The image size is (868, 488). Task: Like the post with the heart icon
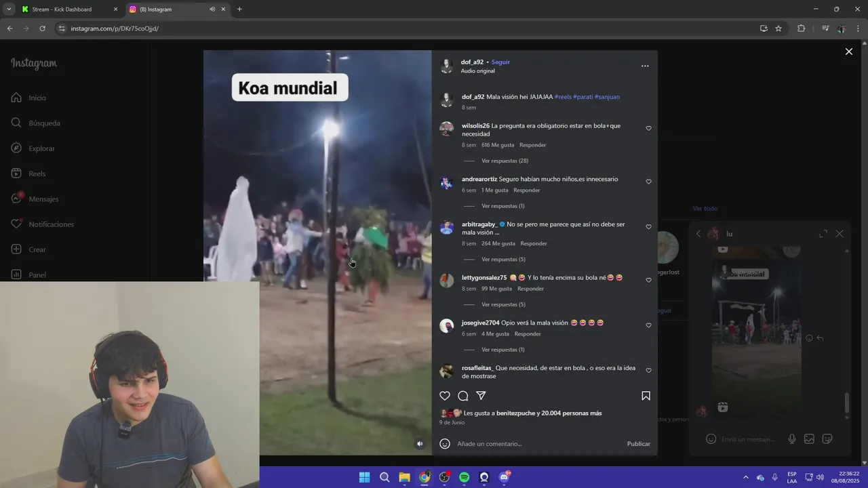pos(445,396)
